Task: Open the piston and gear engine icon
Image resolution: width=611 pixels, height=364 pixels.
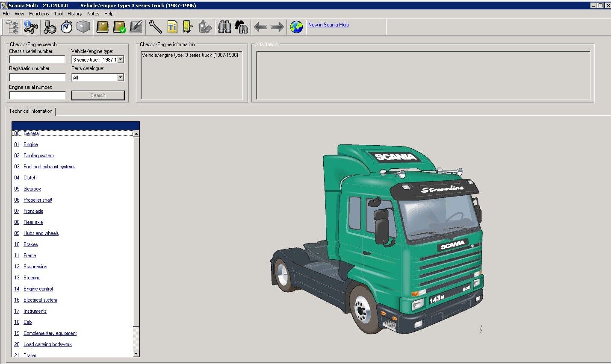Action: [x=50, y=27]
